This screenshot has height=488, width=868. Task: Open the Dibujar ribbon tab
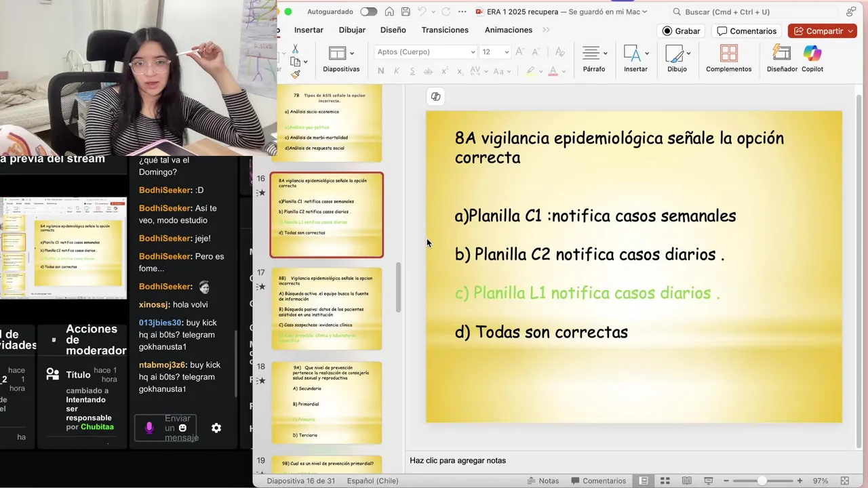352,30
